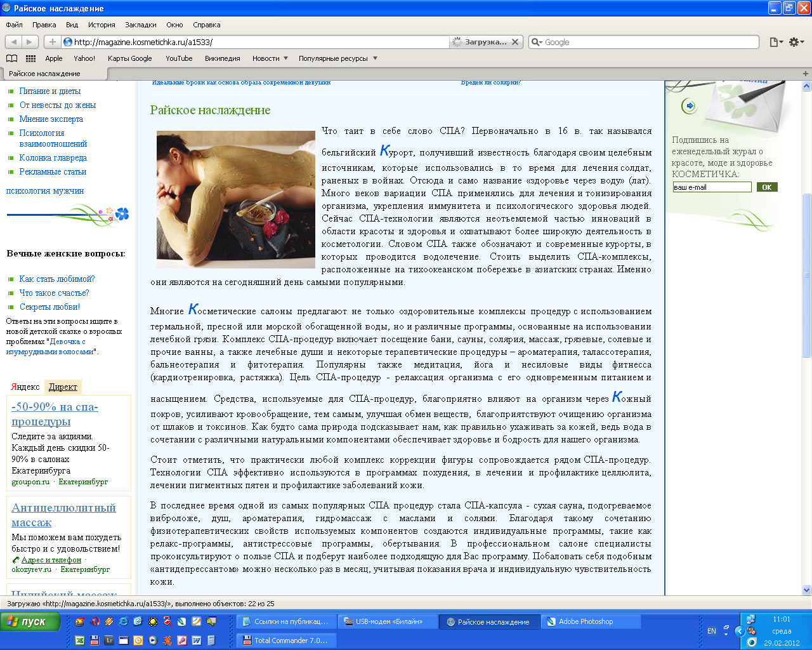This screenshot has width=812, height=650.
Task: Go forward with the Safari forward arrow
Action: [30, 42]
